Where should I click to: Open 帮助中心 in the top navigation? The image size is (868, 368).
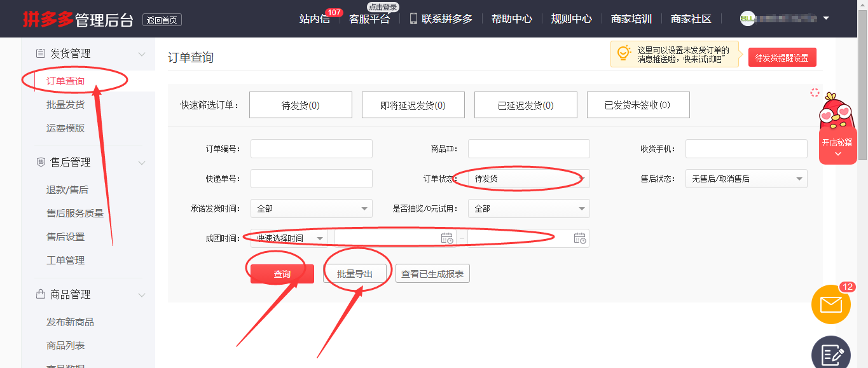(512, 18)
